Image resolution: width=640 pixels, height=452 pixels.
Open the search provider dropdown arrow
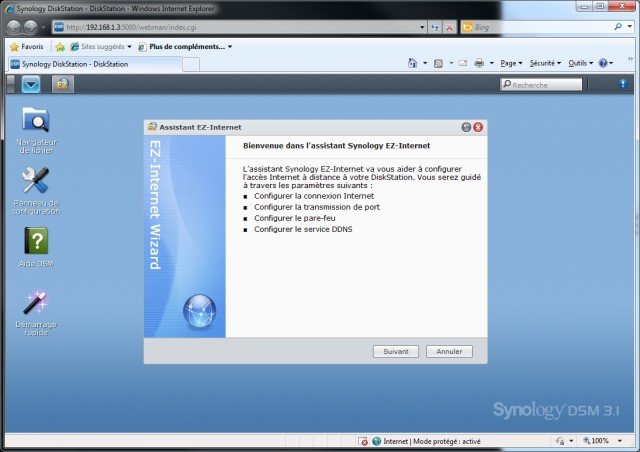coord(630,27)
